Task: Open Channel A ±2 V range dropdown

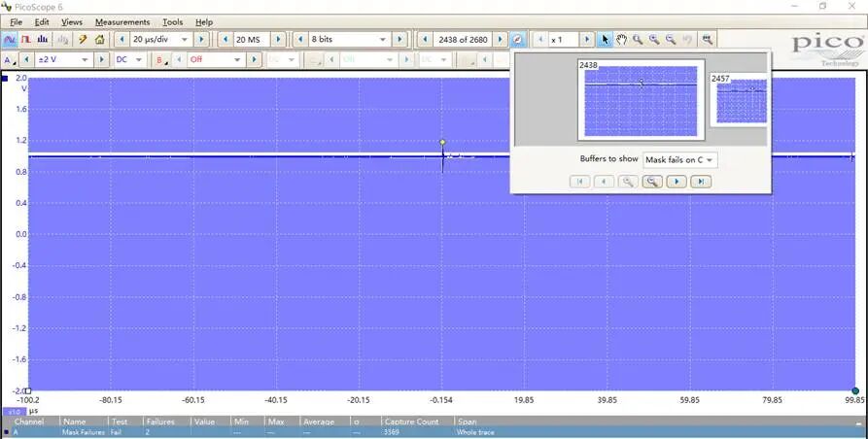Action: (85, 59)
